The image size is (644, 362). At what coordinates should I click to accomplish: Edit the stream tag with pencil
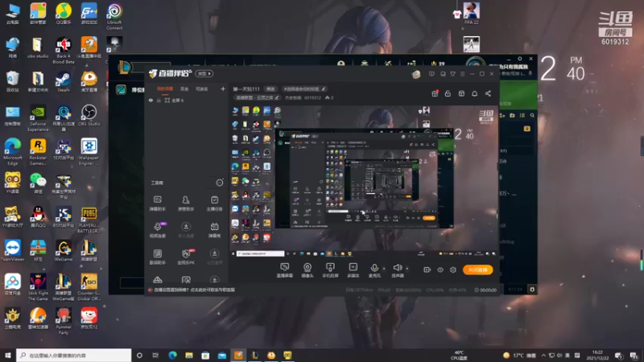pyautogui.click(x=324, y=89)
